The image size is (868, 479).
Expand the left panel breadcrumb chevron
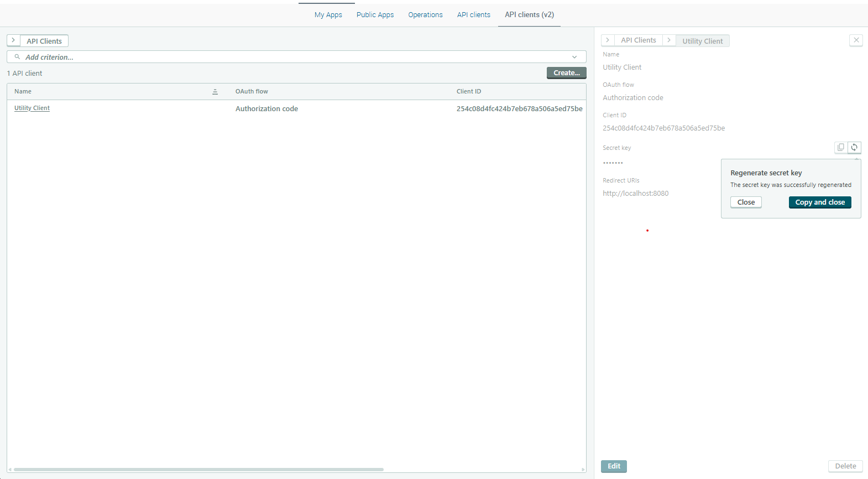13,40
